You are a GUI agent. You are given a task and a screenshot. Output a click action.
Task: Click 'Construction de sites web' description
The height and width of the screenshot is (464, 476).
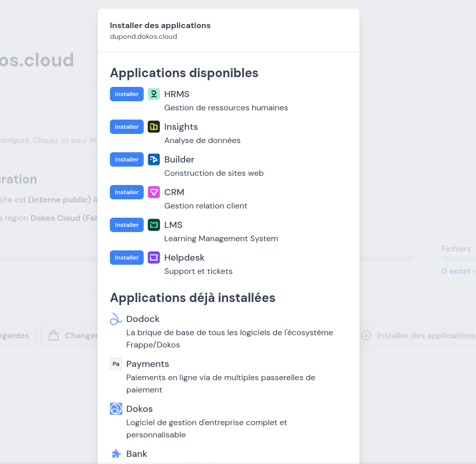[x=214, y=173]
